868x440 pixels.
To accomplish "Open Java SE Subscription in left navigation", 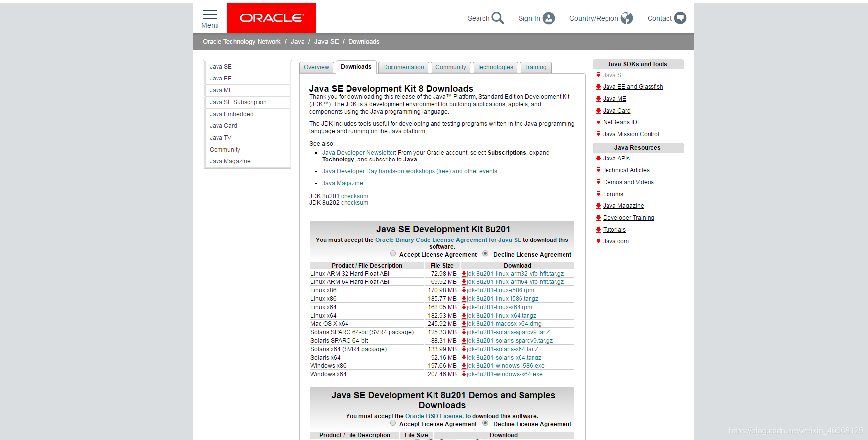I will click(x=238, y=102).
